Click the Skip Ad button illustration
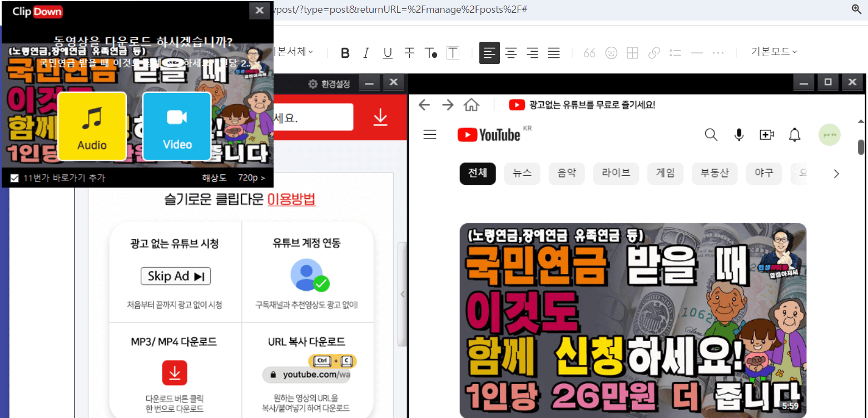The width and height of the screenshot is (868, 418). [176, 276]
